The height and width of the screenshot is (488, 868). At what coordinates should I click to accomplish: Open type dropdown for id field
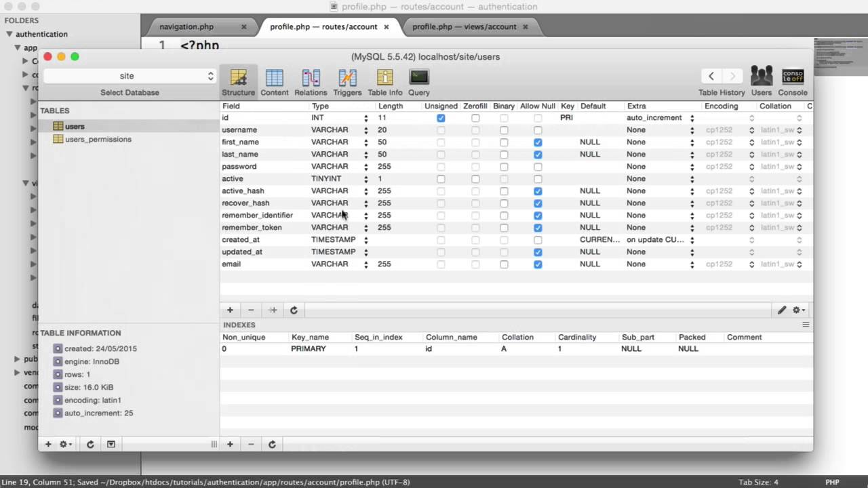coord(366,118)
